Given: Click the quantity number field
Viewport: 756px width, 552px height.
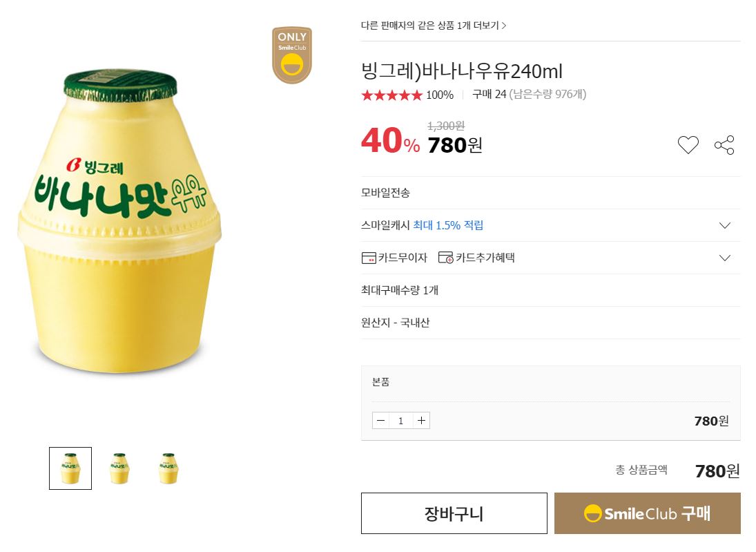Looking at the screenshot, I should pos(401,420).
